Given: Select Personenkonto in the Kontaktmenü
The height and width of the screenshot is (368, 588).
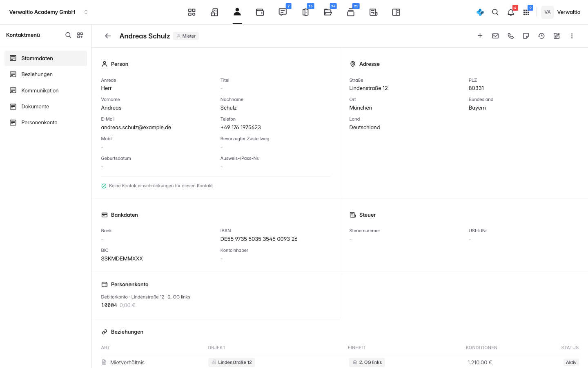Looking at the screenshot, I should (46, 122).
